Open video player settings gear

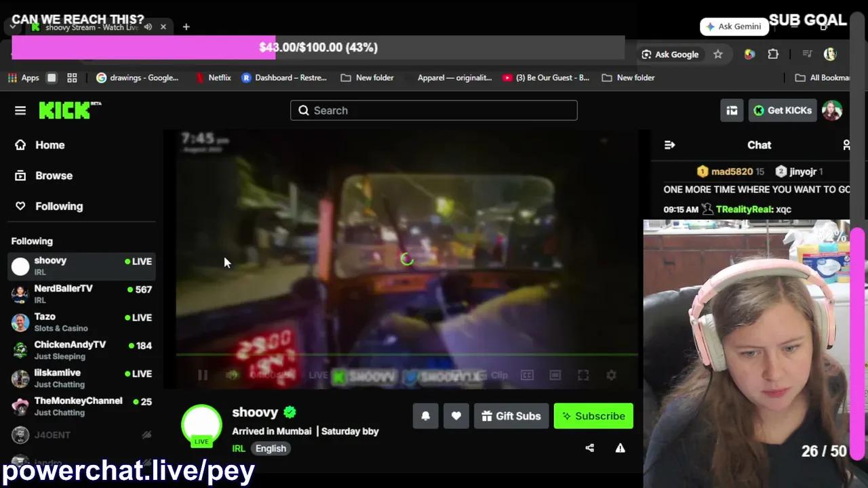[611, 375]
